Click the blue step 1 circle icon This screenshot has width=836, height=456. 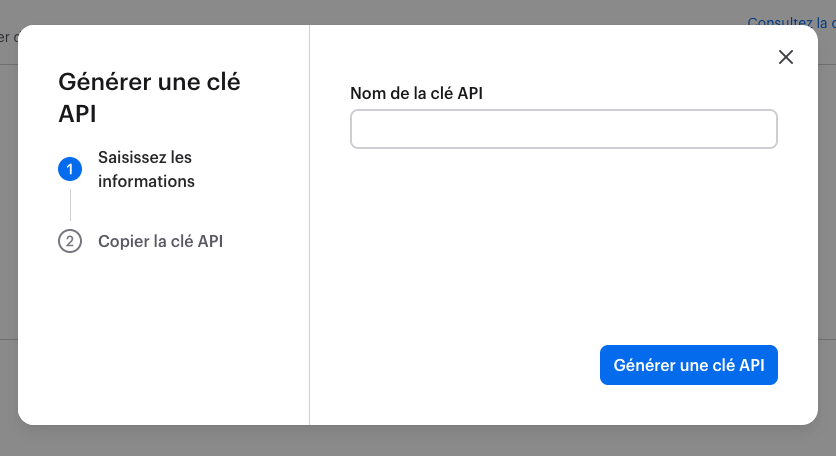70,170
